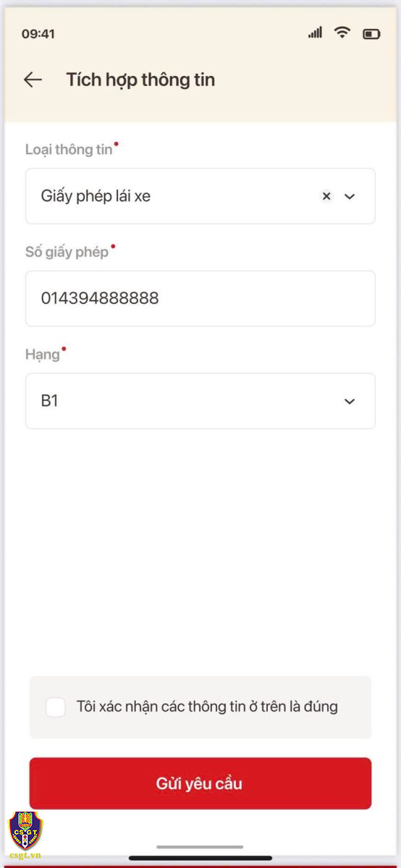Click the Loại thông tin field label
The height and width of the screenshot is (868, 401).
(69, 150)
